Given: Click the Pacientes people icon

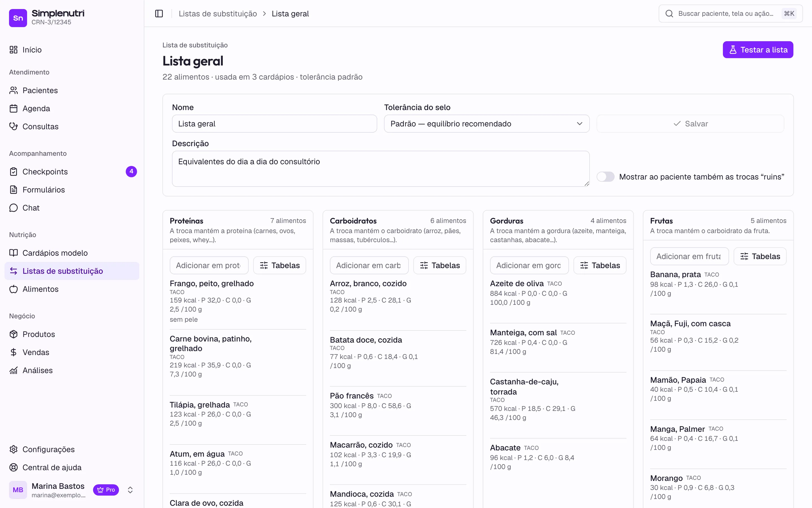Looking at the screenshot, I should point(14,90).
